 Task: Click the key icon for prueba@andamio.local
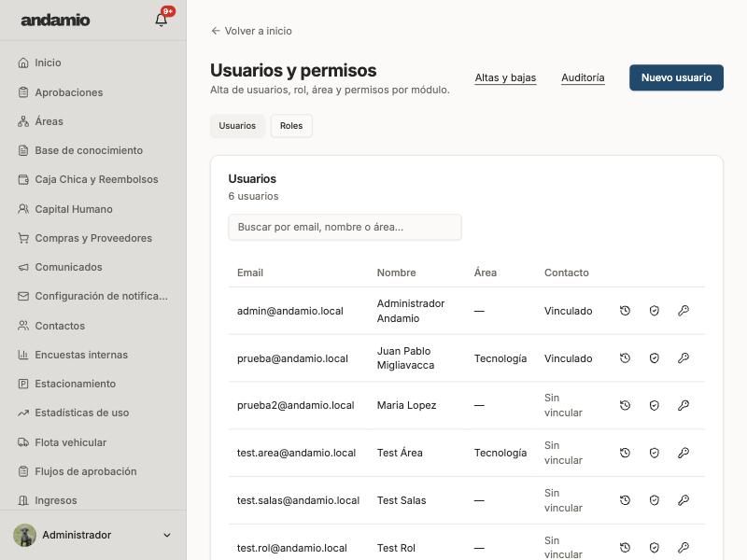click(684, 358)
